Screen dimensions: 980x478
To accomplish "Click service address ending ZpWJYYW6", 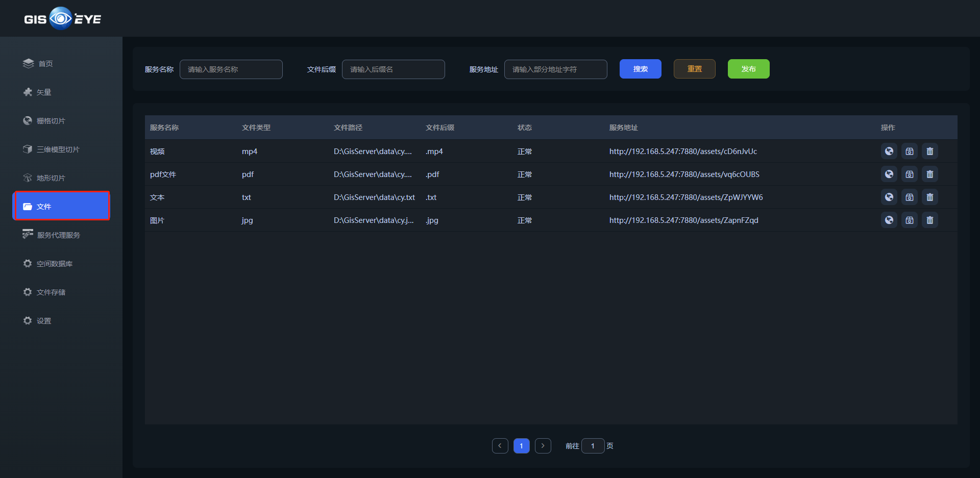I will pyautogui.click(x=686, y=197).
